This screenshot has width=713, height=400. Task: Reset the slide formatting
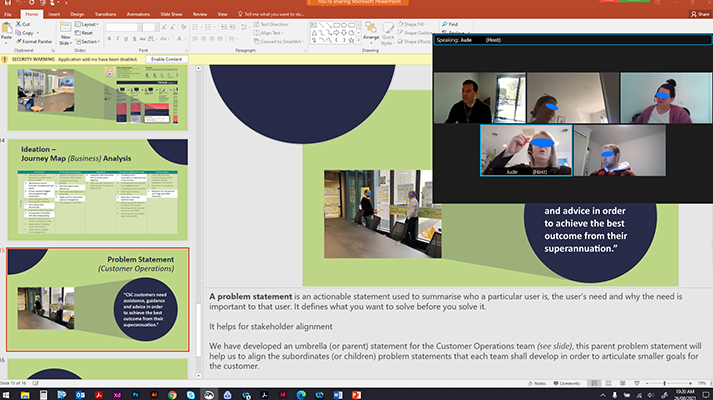click(x=84, y=33)
